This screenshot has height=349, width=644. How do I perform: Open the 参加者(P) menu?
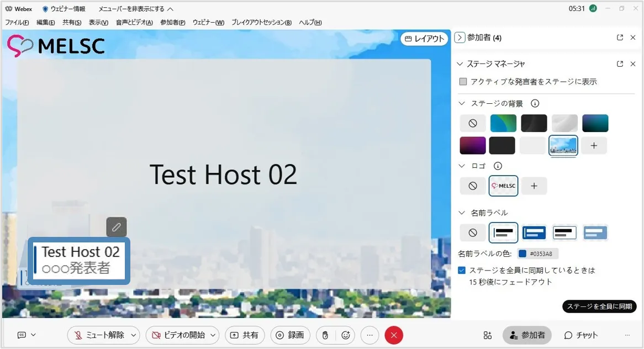(172, 23)
